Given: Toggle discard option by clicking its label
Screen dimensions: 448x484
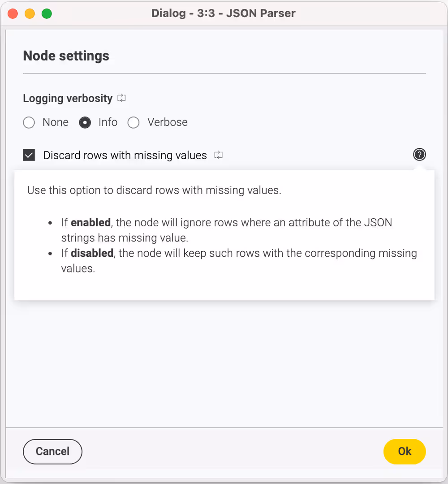Looking at the screenshot, I should coord(125,155).
